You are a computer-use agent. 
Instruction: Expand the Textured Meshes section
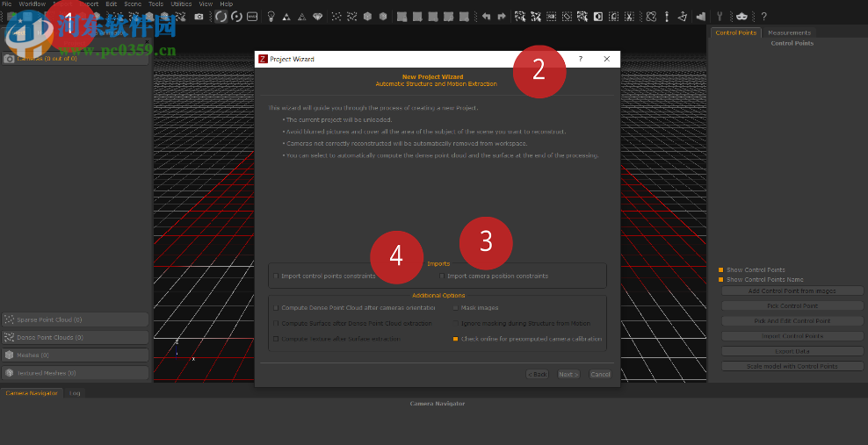coord(74,373)
